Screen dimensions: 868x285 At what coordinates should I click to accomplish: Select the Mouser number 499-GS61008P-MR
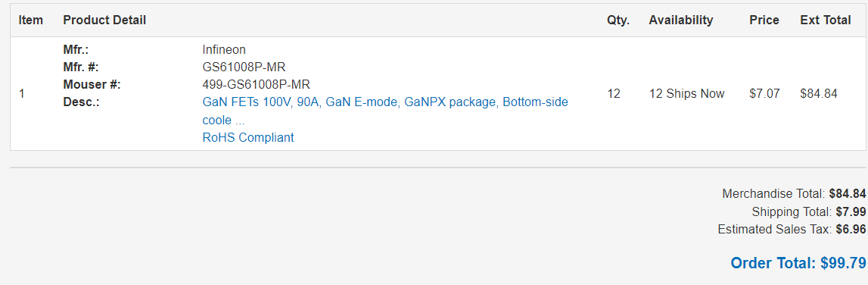point(257,85)
